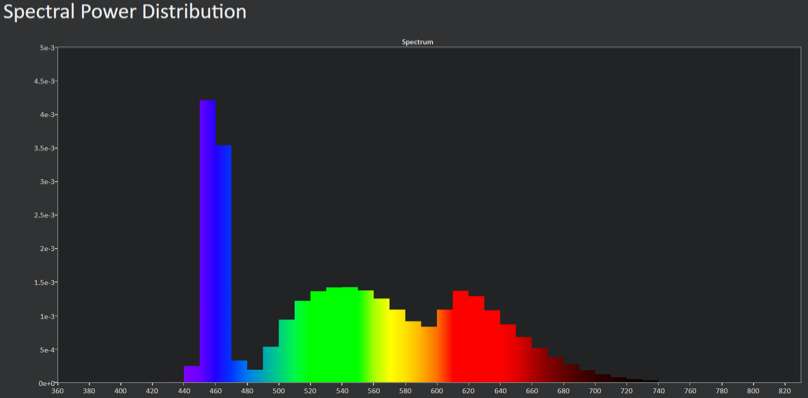The image size is (808, 398).
Task: Click the Spectrum chart title
Action: 417,42
